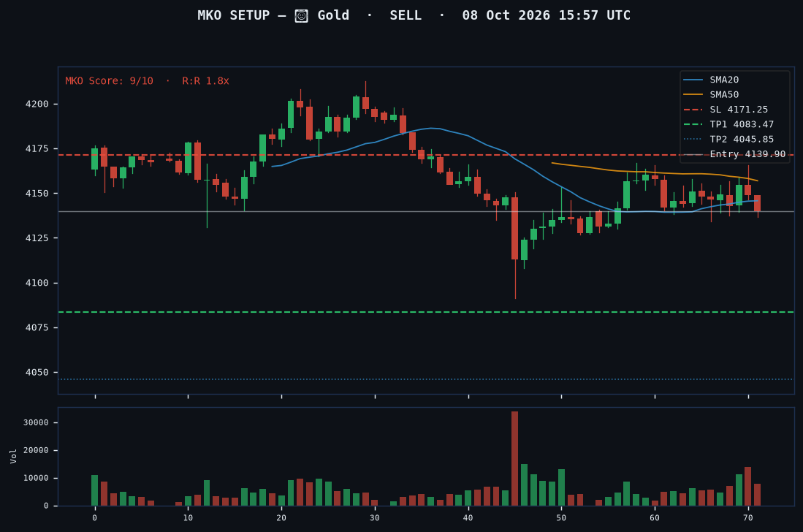
Task: Click the x-axis tick label 50
Action: pos(561,517)
